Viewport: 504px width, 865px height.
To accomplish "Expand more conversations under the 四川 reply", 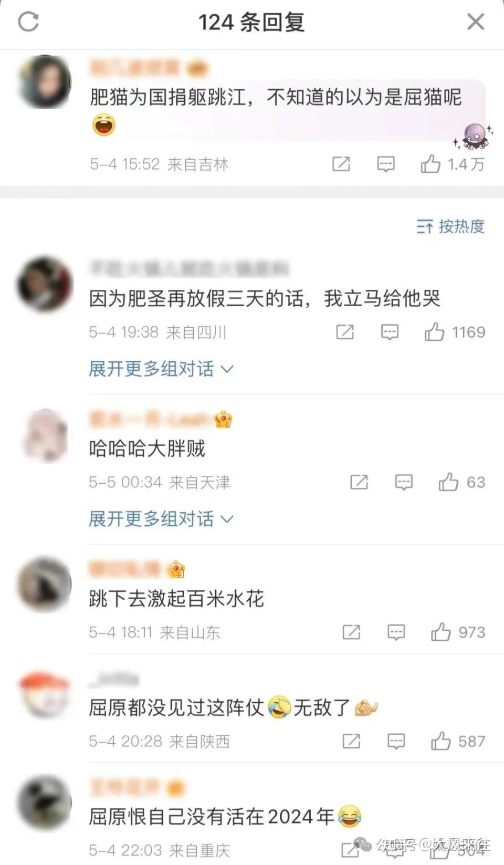I will point(161,369).
